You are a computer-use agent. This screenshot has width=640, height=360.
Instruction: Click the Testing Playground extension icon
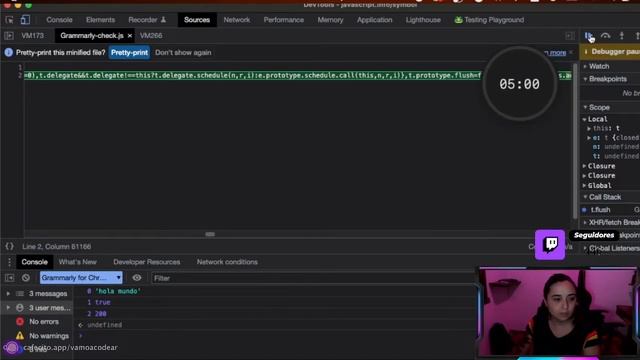[x=458, y=20]
